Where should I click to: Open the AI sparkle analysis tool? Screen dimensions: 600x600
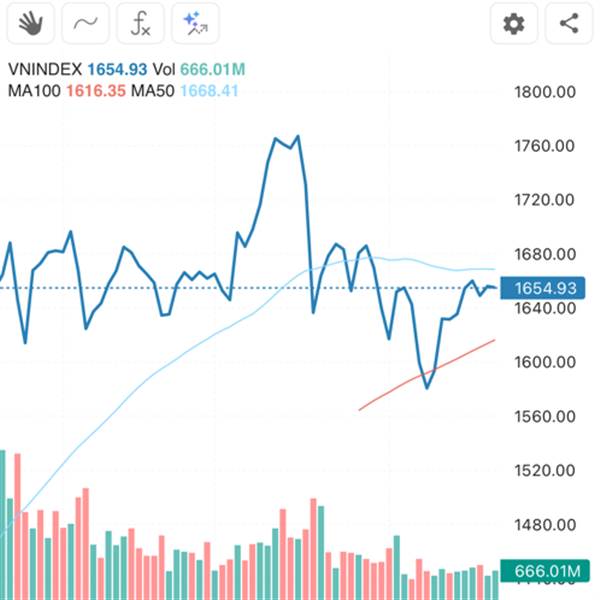195,24
